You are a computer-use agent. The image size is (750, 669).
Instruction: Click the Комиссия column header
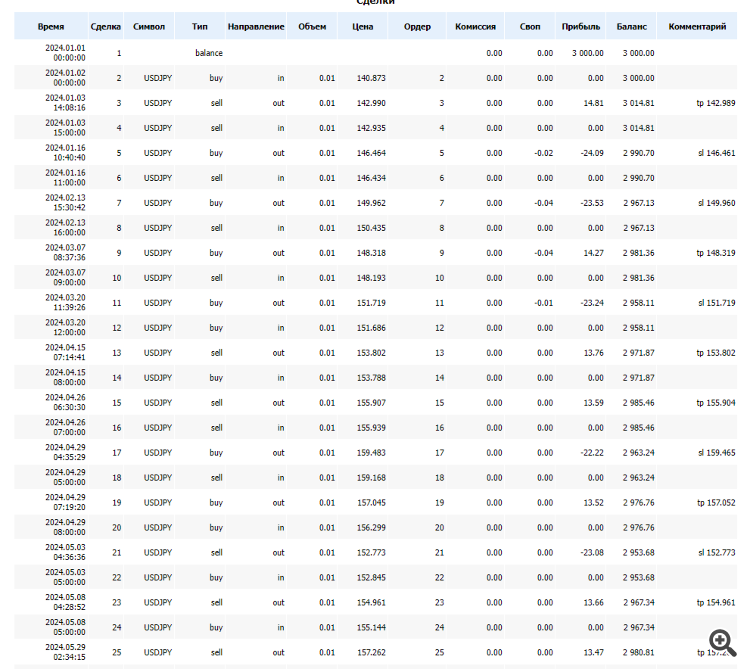(x=475, y=27)
